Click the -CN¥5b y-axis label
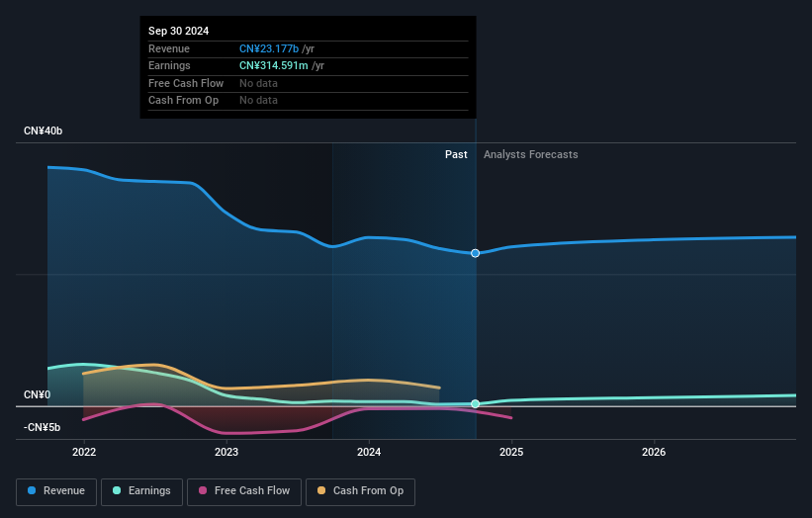Viewport: 812px width, 518px height. pos(42,427)
